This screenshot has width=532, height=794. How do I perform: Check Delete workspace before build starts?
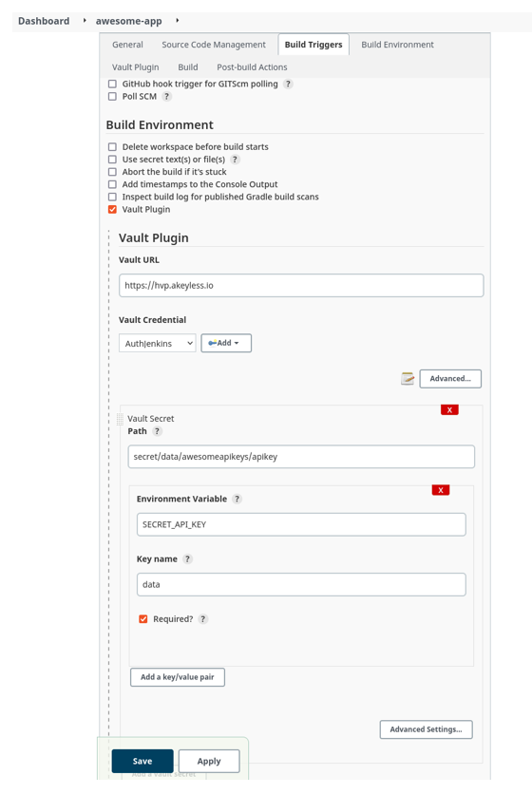pos(112,147)
